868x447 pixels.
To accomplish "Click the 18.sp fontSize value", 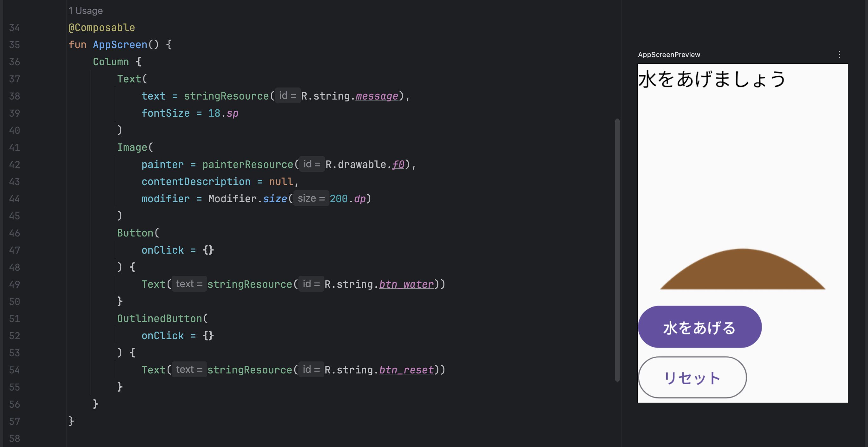I will pos(223,113).
